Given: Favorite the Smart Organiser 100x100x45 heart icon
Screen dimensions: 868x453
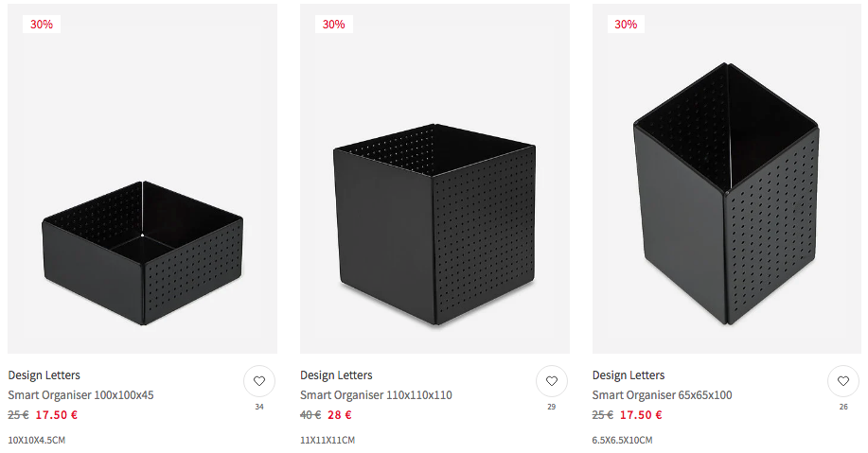Looking at the screenshot, I should (258, 382).
